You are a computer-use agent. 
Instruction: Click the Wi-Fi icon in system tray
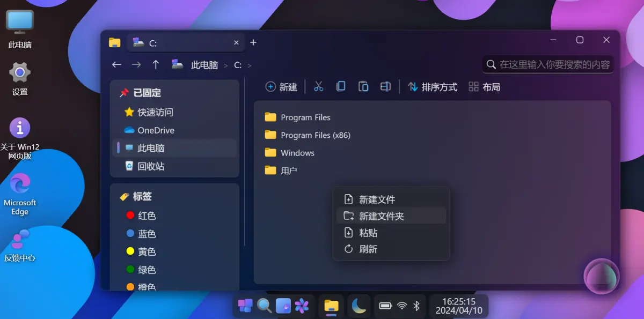(x=401, y=306)
